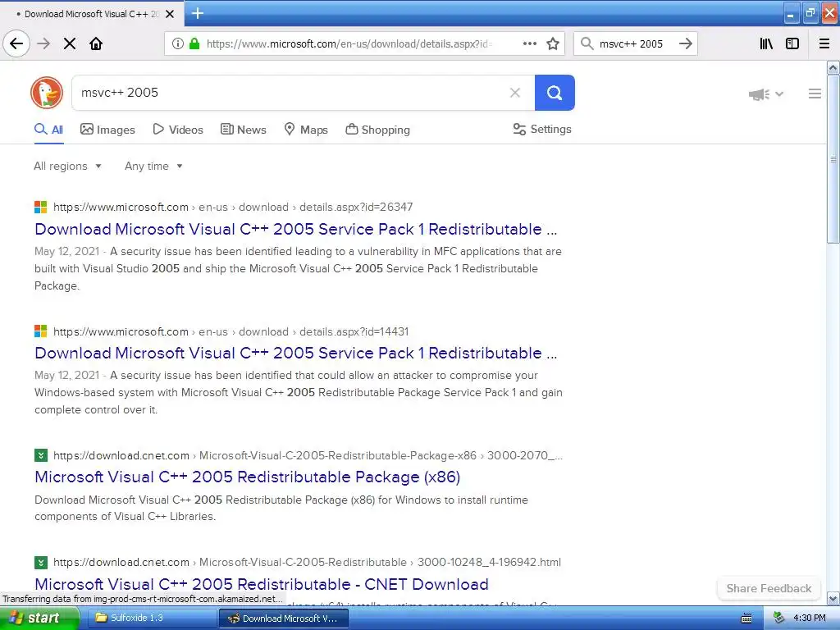This screenshot has height=630, width=840.
Task: Show site information via the info icon
Action: [x=177, y=43]
